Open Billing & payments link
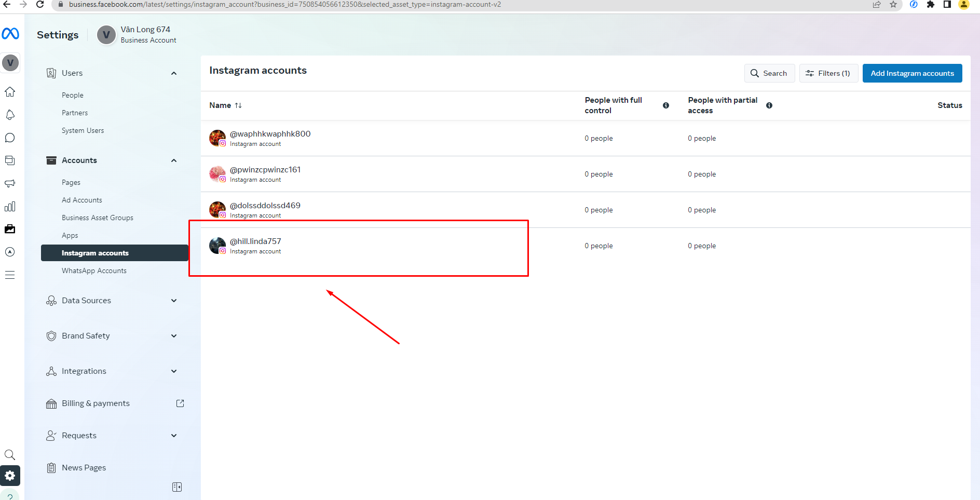The height and width of the screenshot is (500, 980). click(96, 403)
